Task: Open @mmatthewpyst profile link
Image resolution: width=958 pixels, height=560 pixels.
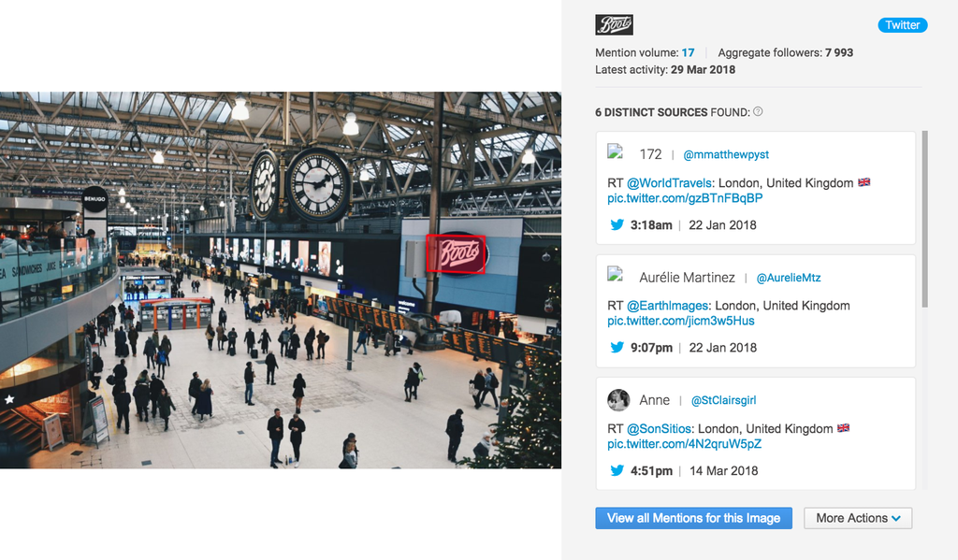Action: click(x=726, y=154)
